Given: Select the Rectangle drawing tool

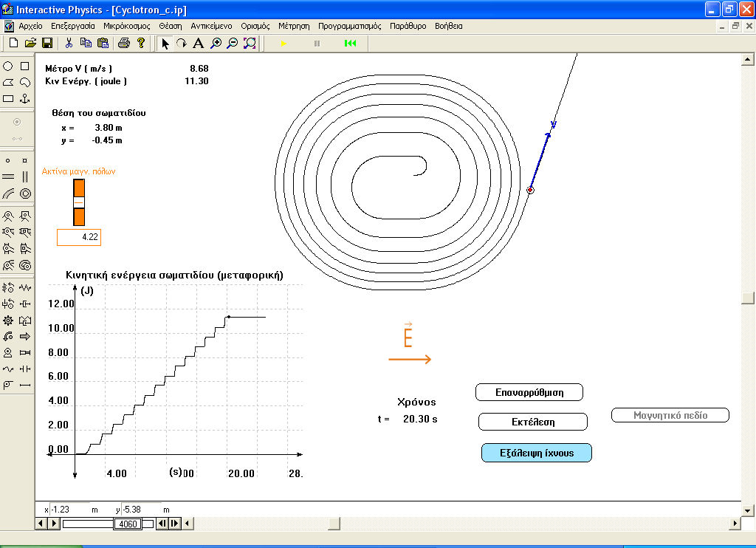Looking at the screenshot, I should (x=8, y=99).
